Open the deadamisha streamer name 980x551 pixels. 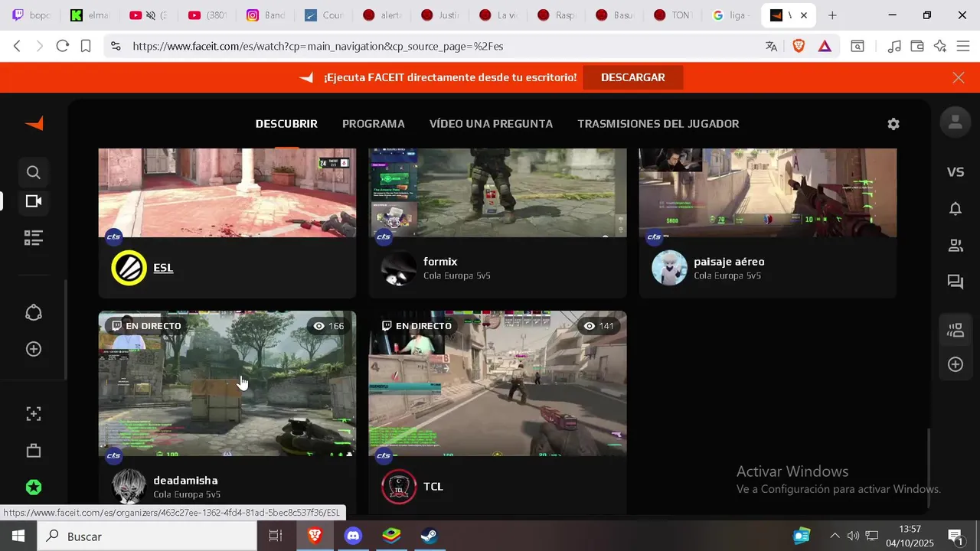pos(185,481)
